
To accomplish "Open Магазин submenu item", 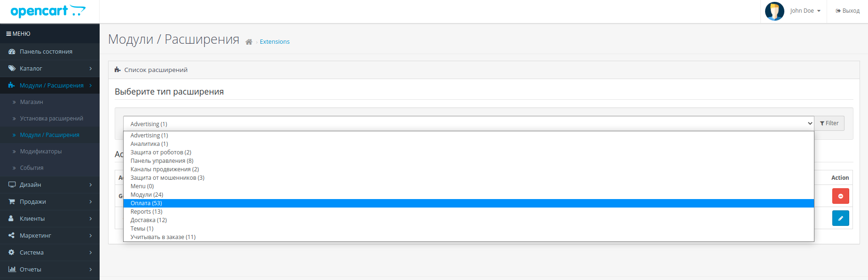I will 31,102.
